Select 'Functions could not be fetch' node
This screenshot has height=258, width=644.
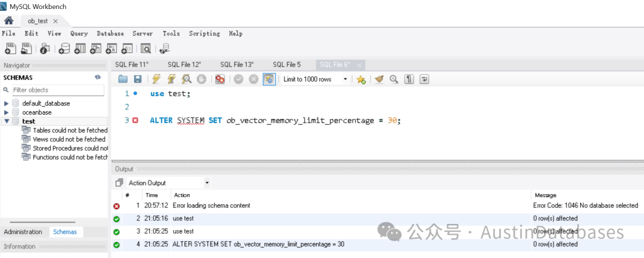[x=64, y=157]
